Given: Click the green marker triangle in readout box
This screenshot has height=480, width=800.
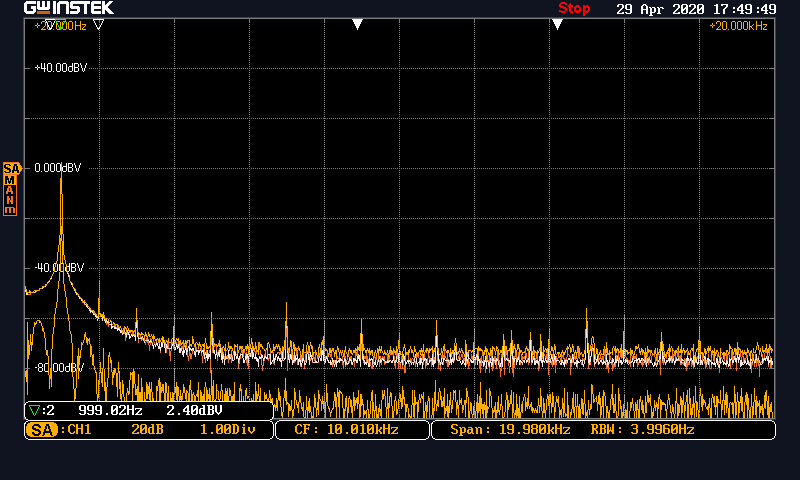Looking at the screenshot, I should click(x=36, y=411).
